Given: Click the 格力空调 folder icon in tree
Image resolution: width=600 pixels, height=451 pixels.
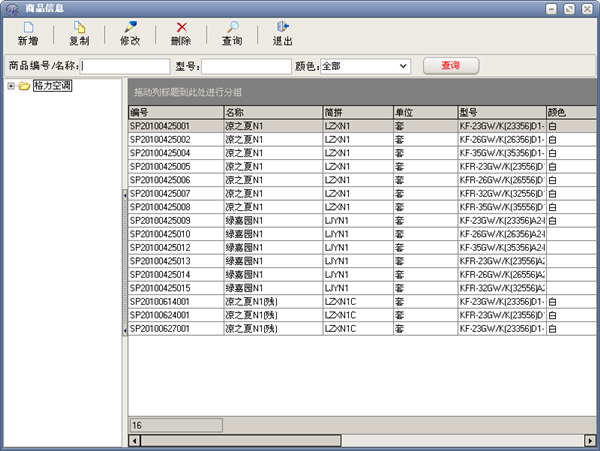Looking at the screenshot, I should [24, 86].
